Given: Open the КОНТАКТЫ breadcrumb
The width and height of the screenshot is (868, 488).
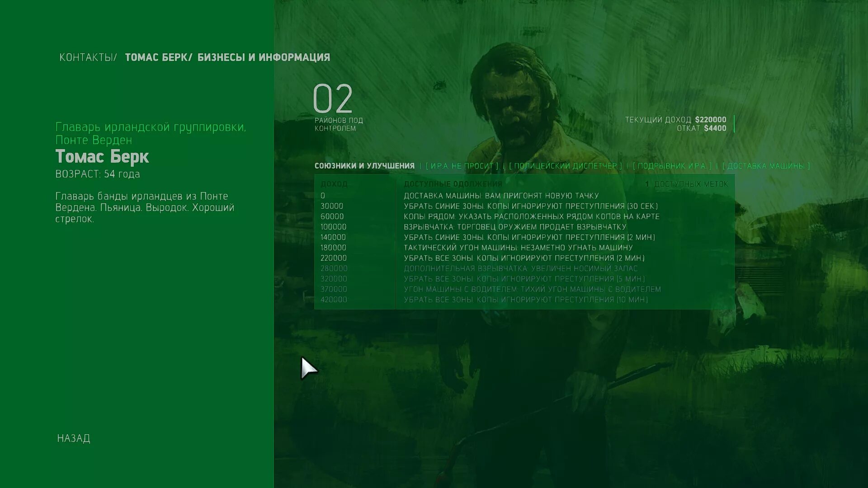Looking at the screenshot, I should 86,57.
